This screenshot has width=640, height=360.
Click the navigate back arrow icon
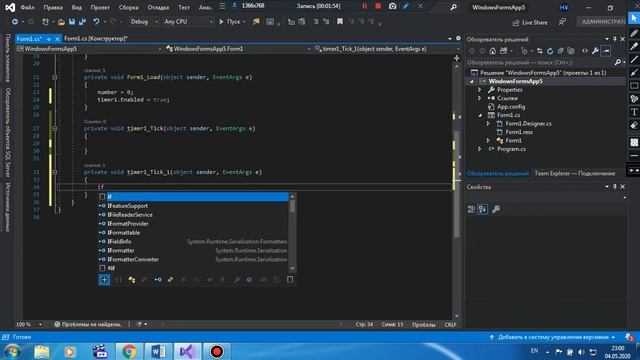coord(15,22)
